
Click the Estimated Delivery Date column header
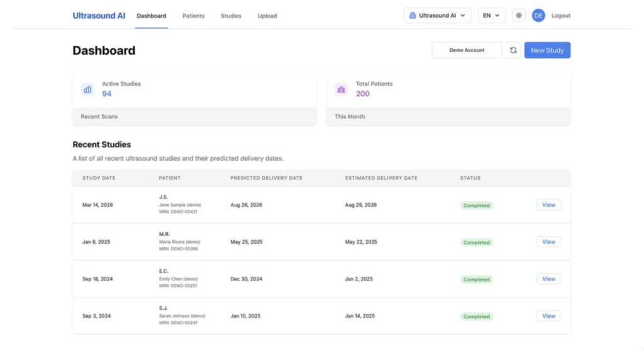click(381, 178)
